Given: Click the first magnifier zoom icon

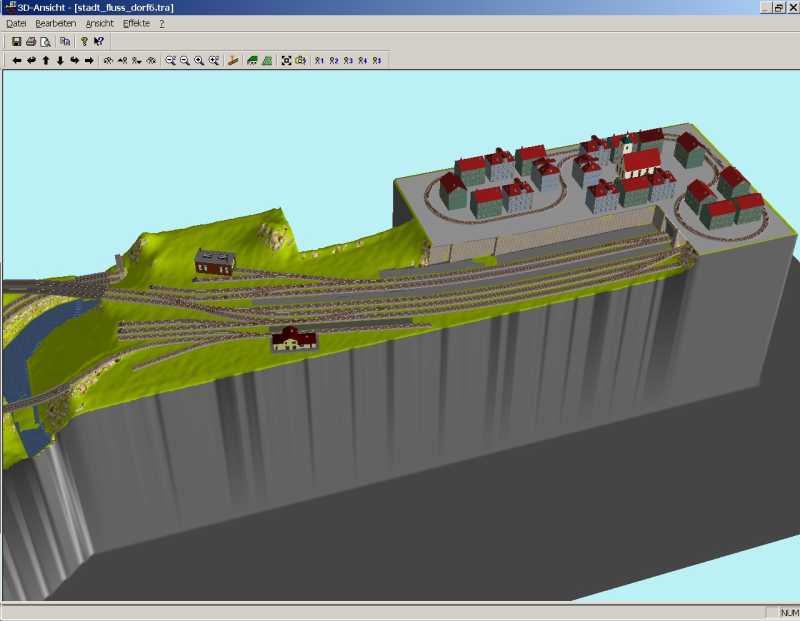Looking at the screenshot, I should coord(171,61).
